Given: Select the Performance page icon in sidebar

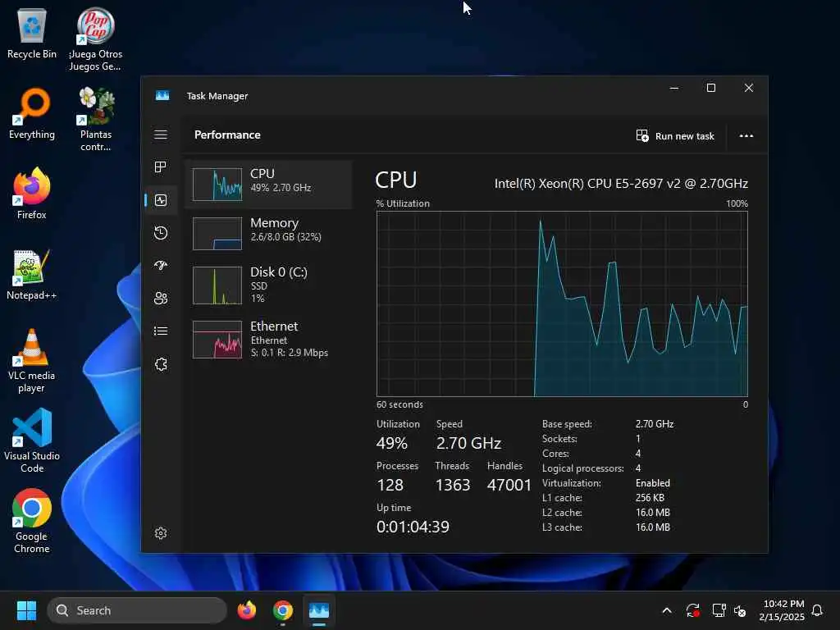Looking at the screenshot, I should click(161, 200).
